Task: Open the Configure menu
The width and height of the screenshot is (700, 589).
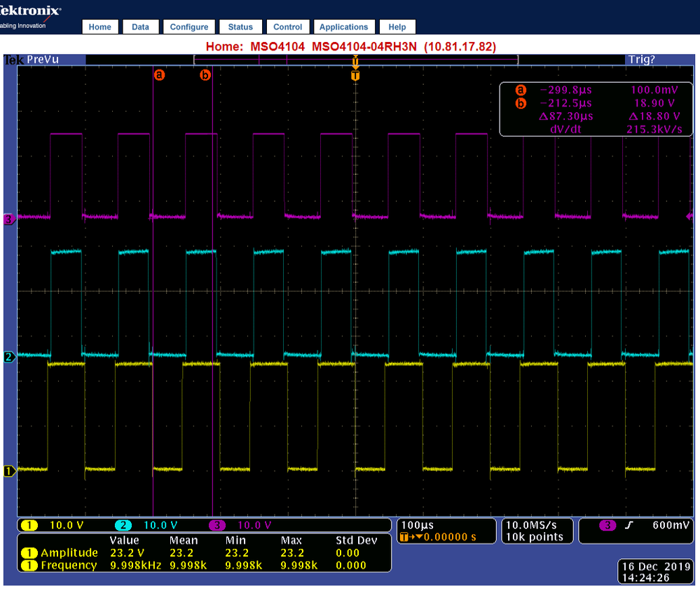Action: click(x=188, y=27)
